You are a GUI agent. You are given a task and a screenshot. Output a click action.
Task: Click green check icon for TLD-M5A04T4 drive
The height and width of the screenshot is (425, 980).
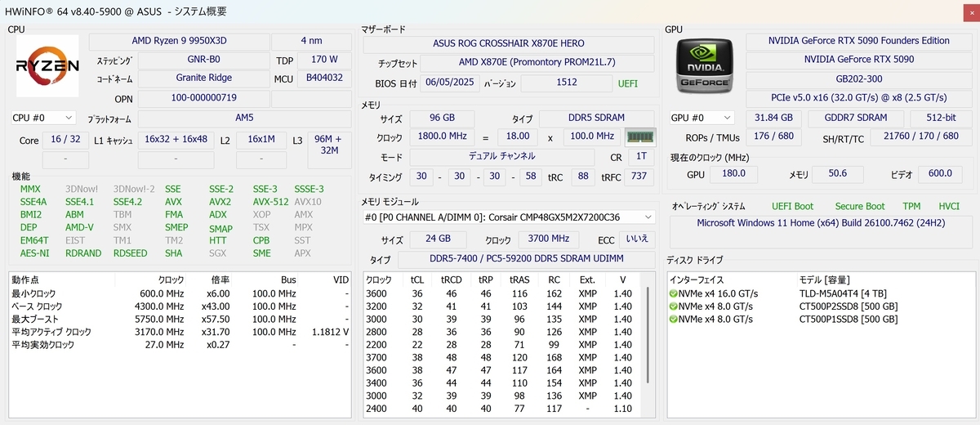tap(673, 293)
